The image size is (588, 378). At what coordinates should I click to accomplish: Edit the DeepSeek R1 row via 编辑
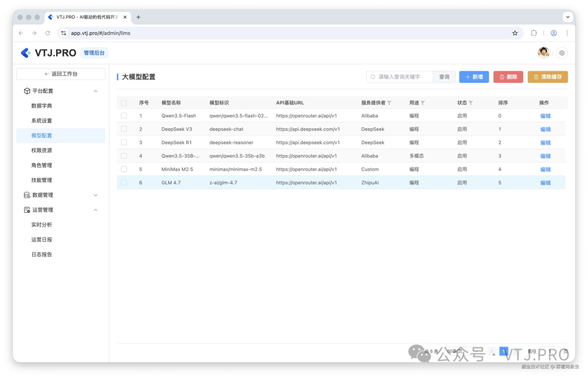545,142
